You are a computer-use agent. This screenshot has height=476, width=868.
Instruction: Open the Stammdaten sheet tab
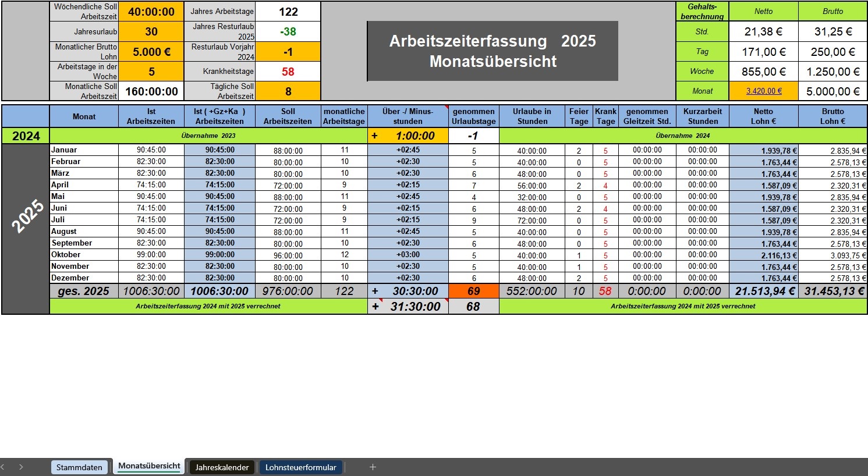79,467
